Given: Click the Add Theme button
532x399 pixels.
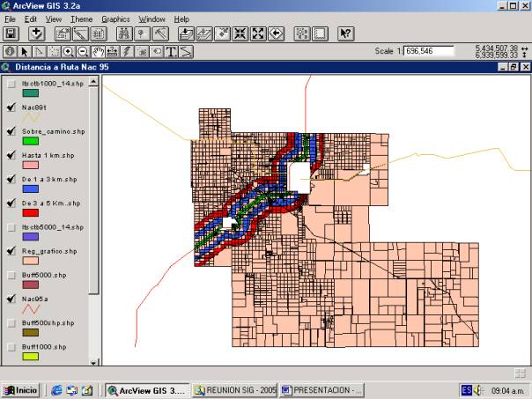Looking at the screenshot, I should (36, 33).
